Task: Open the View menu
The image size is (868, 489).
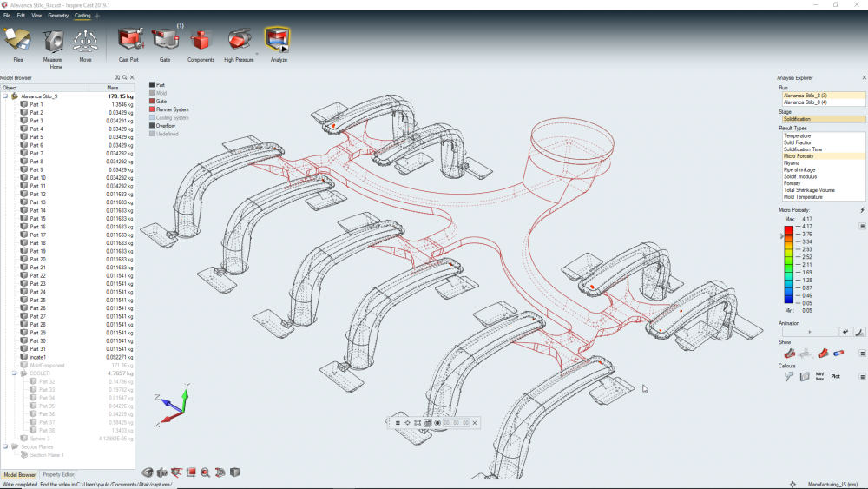Action: click(36, 16)
